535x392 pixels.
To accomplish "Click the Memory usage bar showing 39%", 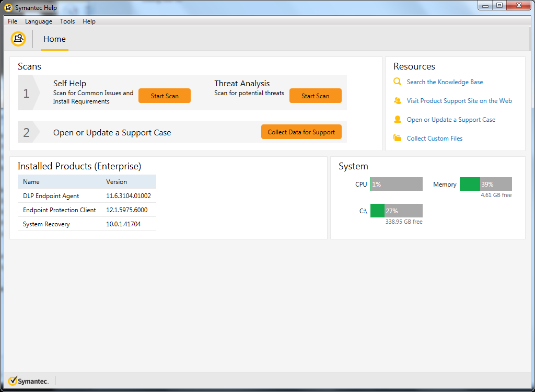I will [486, 184].
